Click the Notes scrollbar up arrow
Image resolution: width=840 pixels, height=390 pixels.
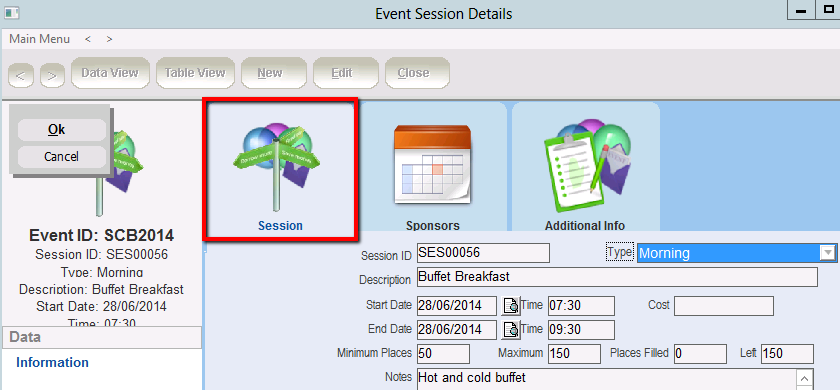point(805,377)
